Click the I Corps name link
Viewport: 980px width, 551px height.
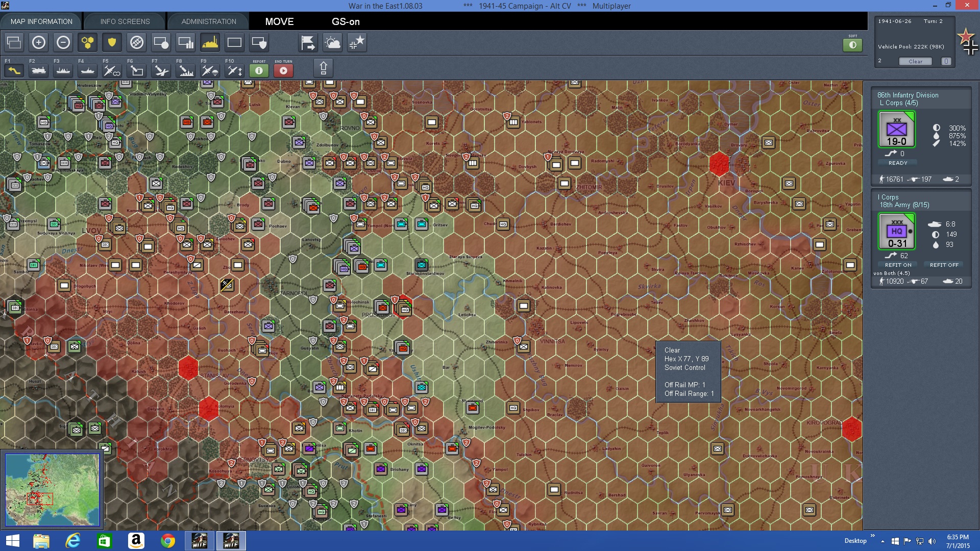(888, 197)
